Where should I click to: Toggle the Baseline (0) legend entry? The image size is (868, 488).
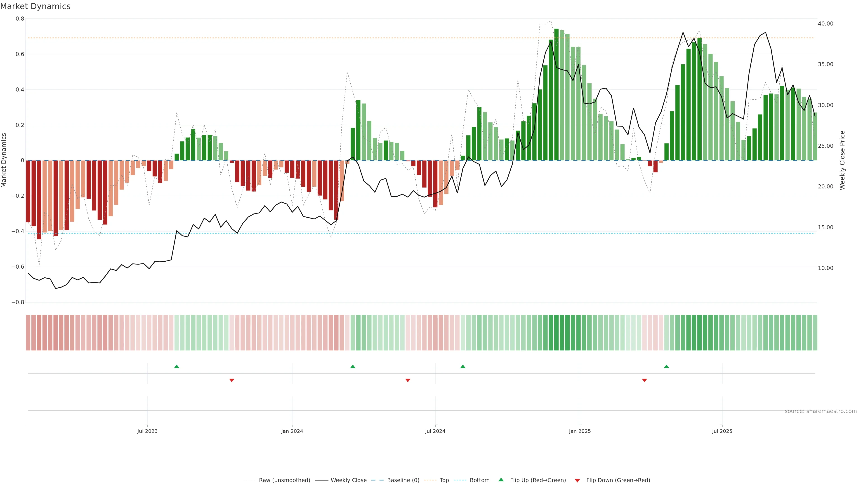point(403,480)
